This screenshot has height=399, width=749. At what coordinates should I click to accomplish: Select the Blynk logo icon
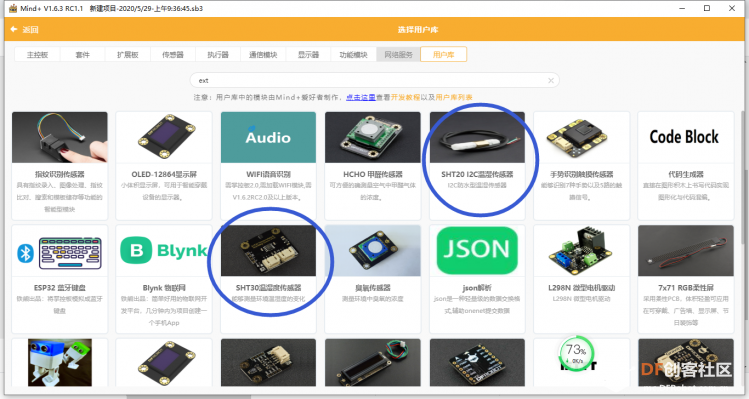tap(164, 251)
